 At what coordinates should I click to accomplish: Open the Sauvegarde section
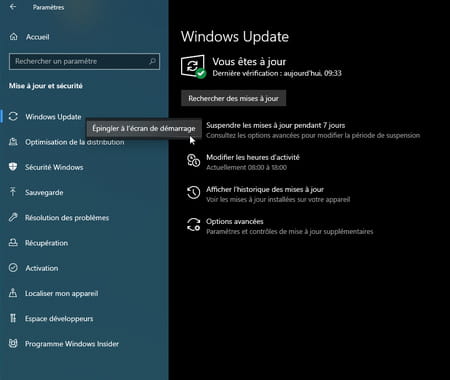(x=44, y=193)
